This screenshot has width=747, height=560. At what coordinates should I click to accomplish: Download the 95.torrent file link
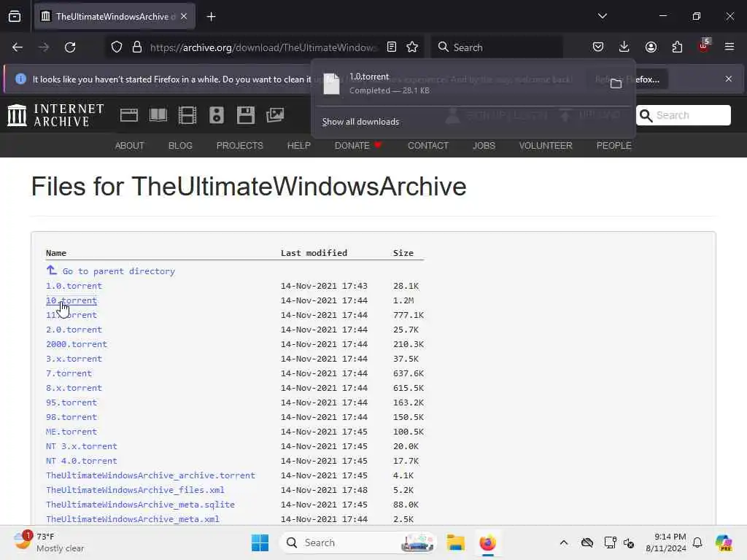[71, 402]
